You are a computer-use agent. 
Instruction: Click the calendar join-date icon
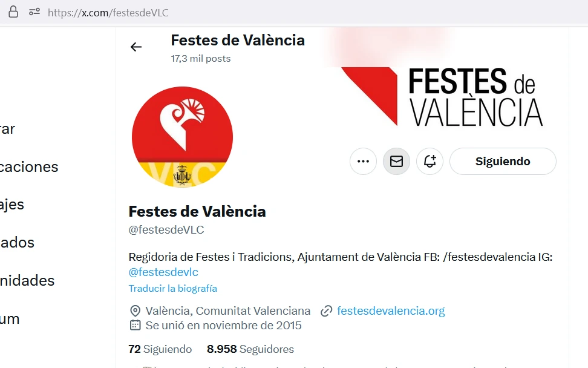(135, 325)
